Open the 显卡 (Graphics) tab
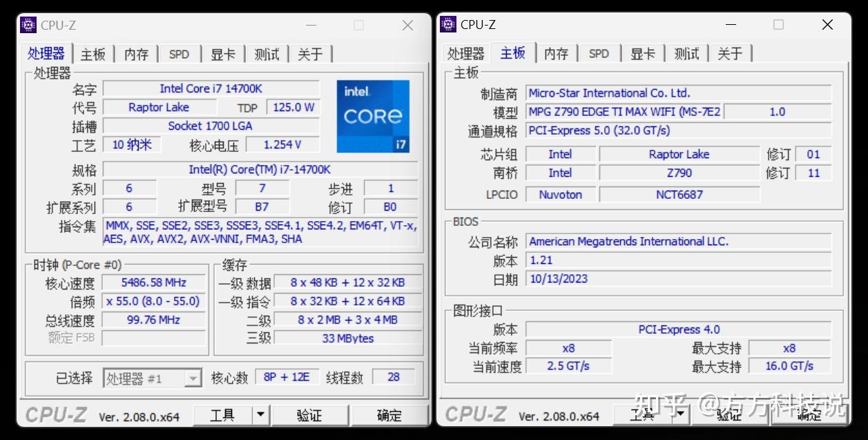The height and width of the screenshot is (440, 868). (222, 53)
